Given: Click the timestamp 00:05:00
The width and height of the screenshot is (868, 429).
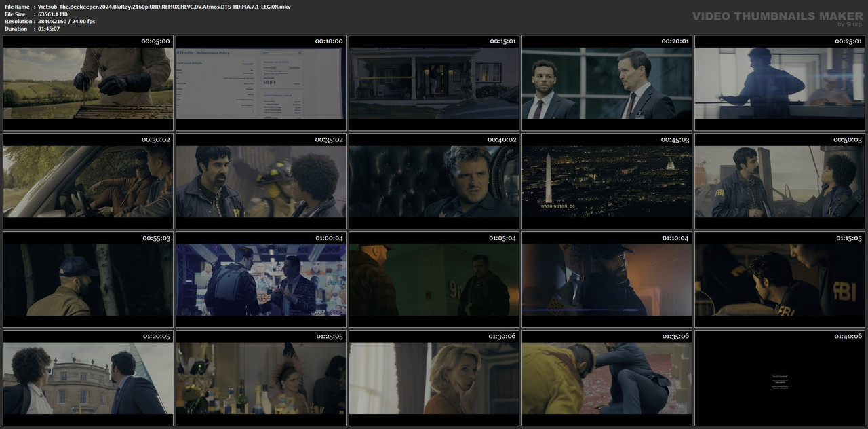Looking at the screenshot, I should (x=155, y=41).
